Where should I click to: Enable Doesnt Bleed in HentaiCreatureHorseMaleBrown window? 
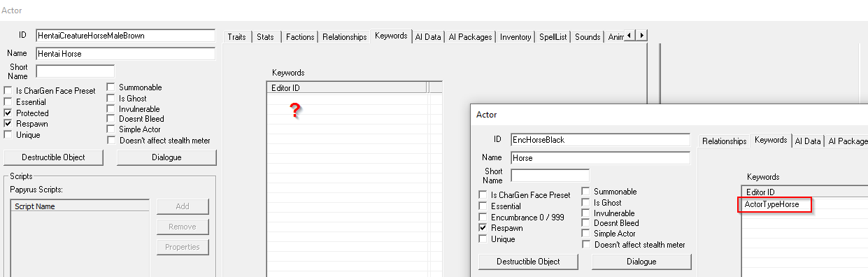(111, 120)
